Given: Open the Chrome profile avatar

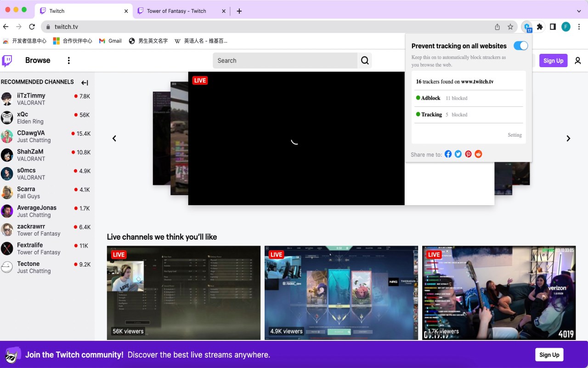Looking at the screenshot, I should pos(566,27).
